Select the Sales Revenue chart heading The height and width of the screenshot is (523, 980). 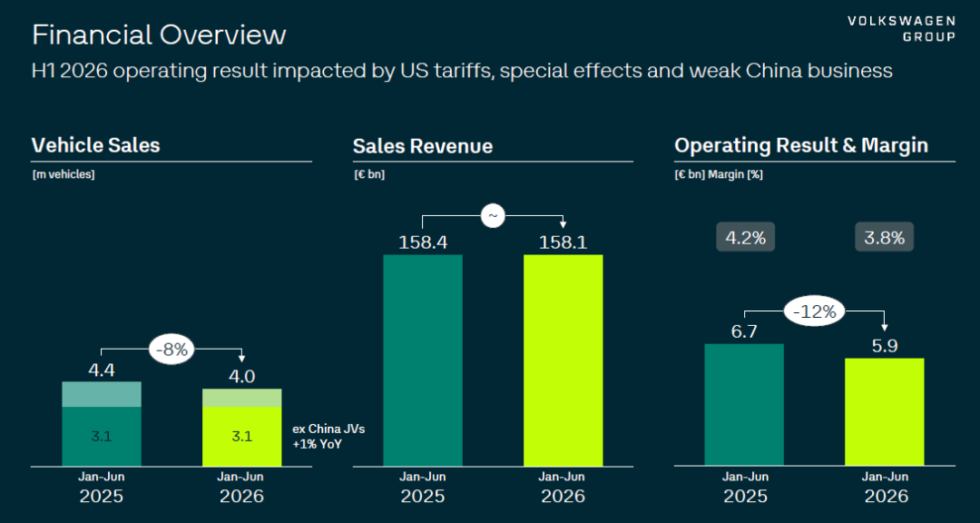(423, 146)
